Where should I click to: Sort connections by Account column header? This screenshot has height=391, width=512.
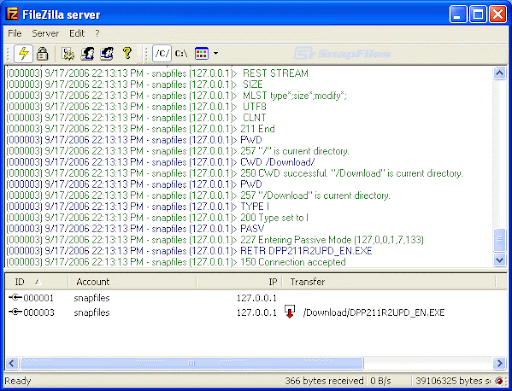pos(132,282)
